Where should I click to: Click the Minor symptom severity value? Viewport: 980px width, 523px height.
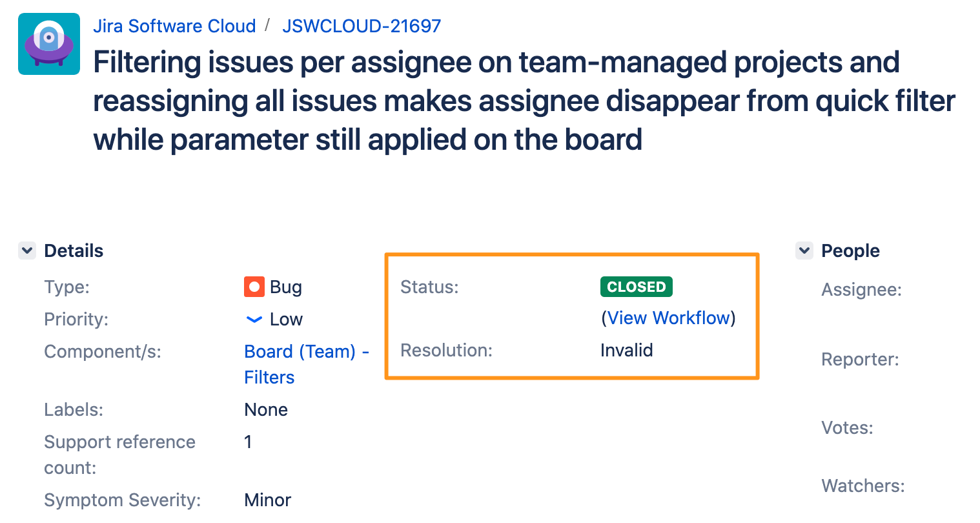coord(268,500)
